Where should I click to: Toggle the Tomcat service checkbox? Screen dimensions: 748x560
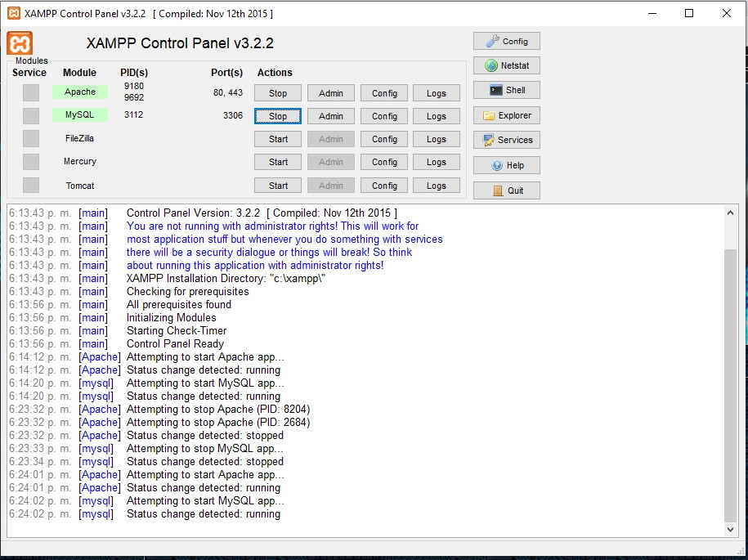pos(31,186)
